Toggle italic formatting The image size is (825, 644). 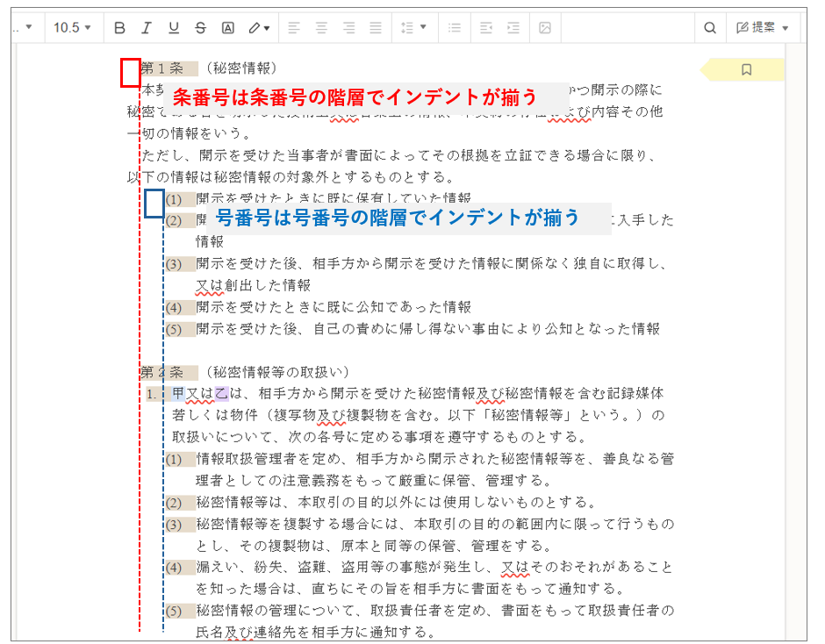coord(147,28)
